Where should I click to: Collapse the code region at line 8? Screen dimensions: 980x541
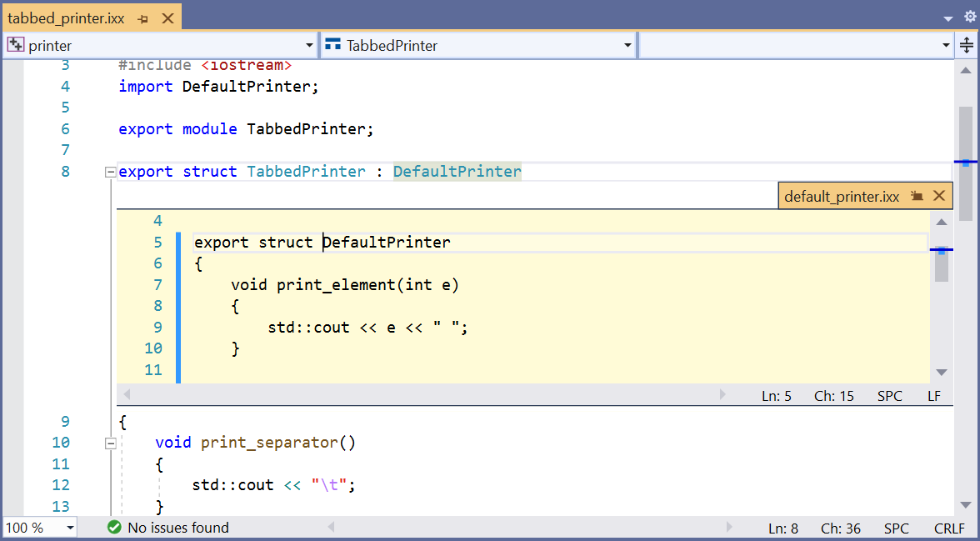click(110, 171)
